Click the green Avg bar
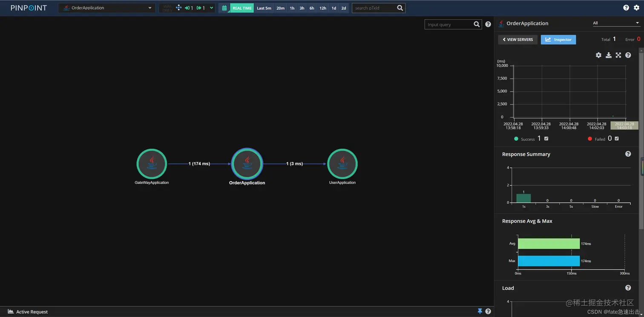Image resolution: width=644 pixels, height=317 pixels. pyautogui.click(x=549, y=244)
